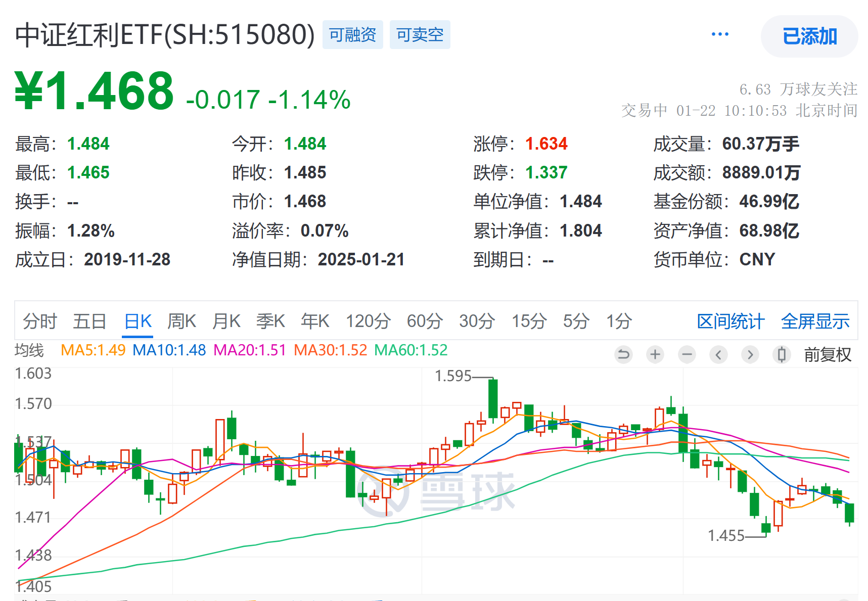Toggle the candlestick marker icon above the chart
868x601 pixels.
click(x=782, y=354)
